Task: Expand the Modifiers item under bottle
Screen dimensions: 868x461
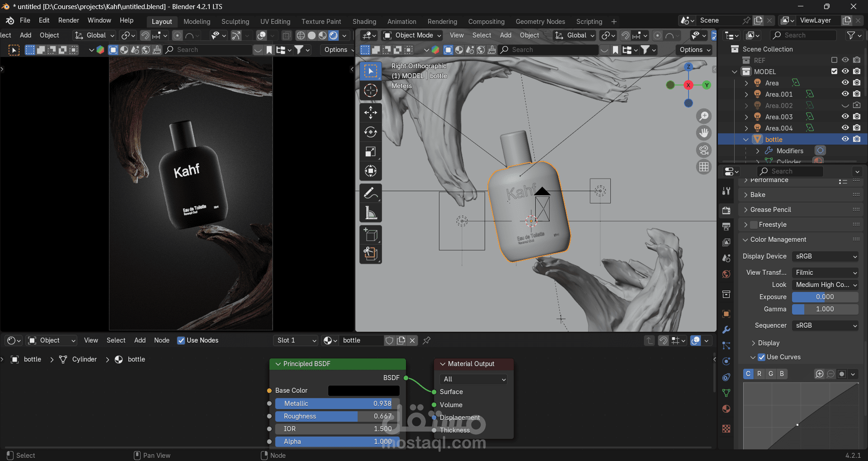Action: [758, 151]
